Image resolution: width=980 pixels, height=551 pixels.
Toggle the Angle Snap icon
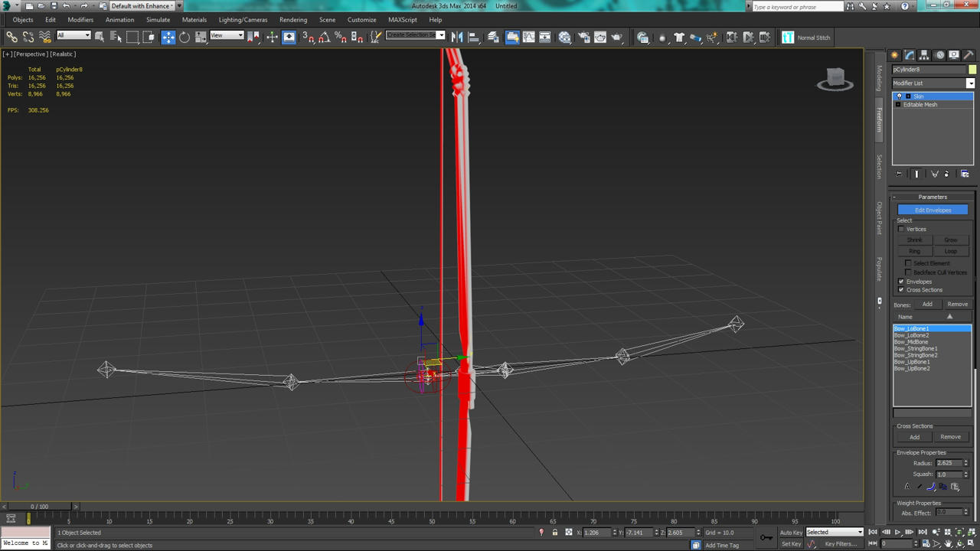point(325,37)
